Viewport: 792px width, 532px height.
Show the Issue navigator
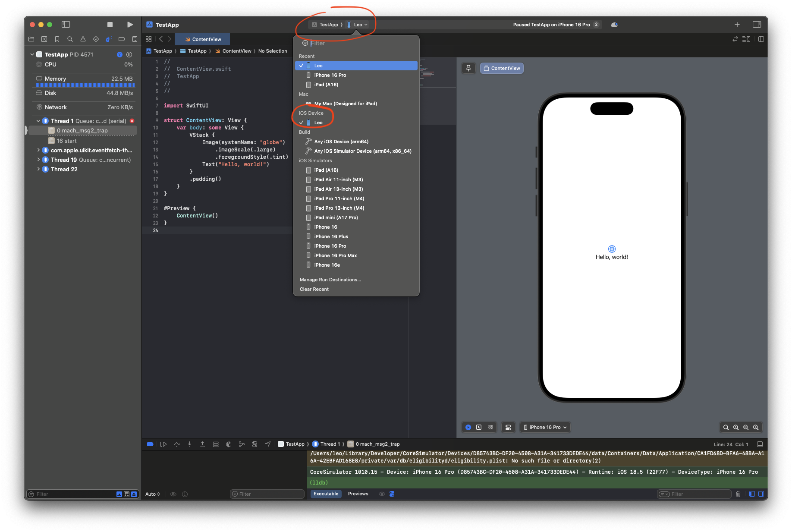(x=83, y=39)
